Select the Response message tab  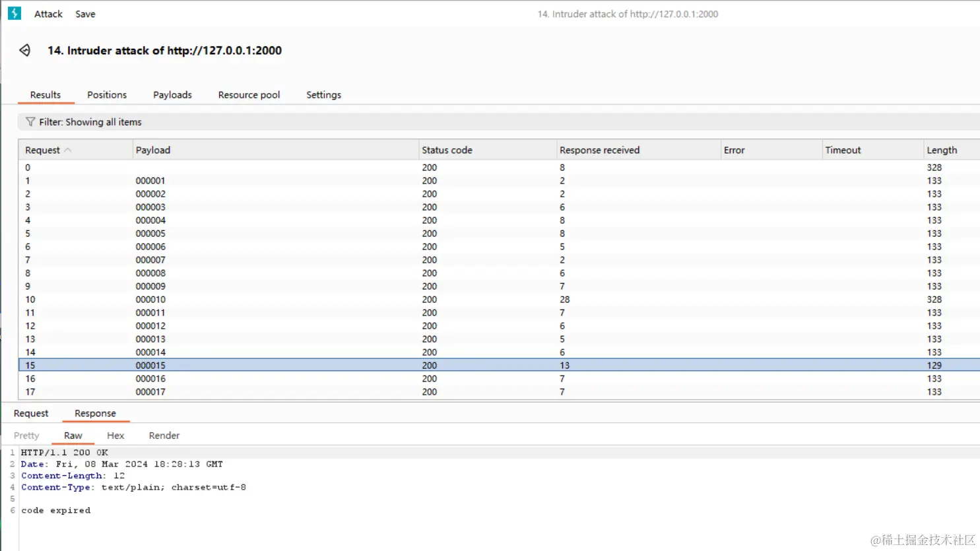95,413
